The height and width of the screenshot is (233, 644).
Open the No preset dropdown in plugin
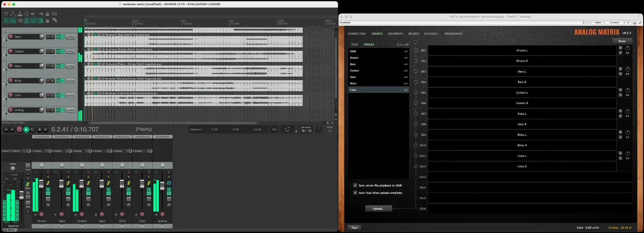(462, 22)
